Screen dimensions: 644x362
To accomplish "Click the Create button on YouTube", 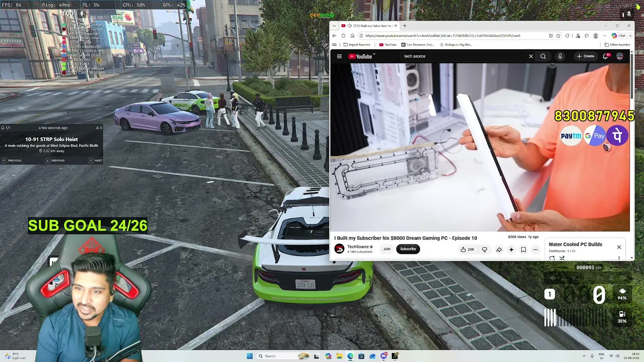I will (586, 56).
